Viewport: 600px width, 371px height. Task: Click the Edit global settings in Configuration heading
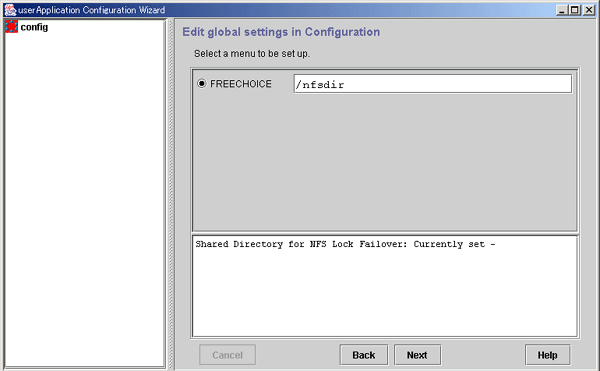click(281, 32)
